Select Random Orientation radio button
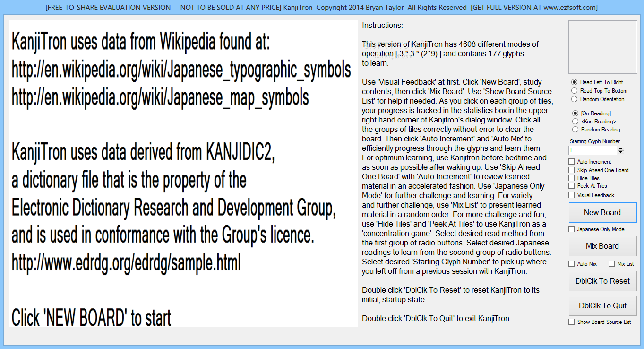 tap(598, 99)
